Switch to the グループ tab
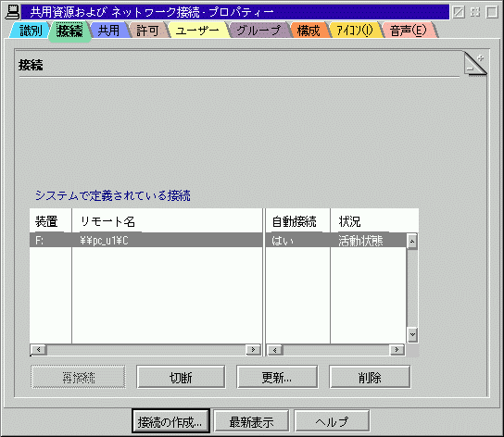Image resolution: width=504 pixels, height=437 pixels. [259, 31]
